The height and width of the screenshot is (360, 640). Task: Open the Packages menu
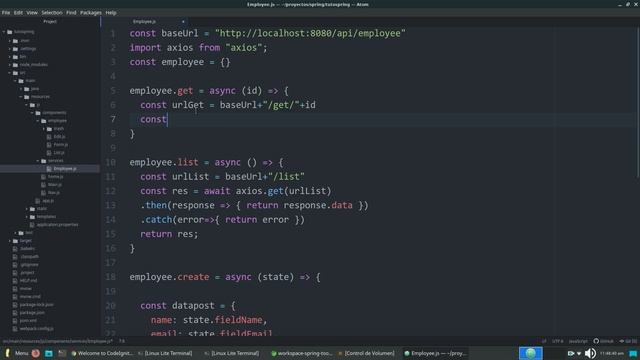click(91, 13)
